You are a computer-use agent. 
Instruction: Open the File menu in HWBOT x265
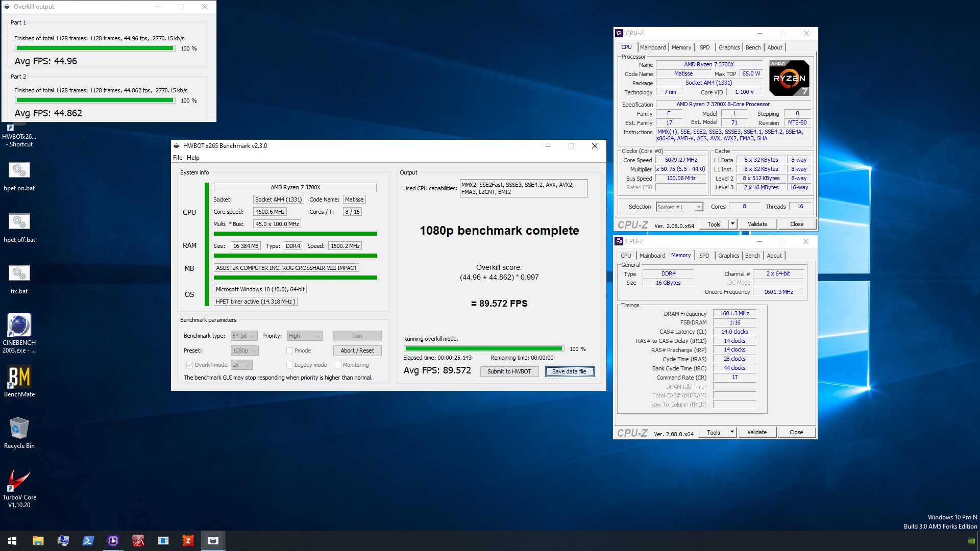coord(178,158)
